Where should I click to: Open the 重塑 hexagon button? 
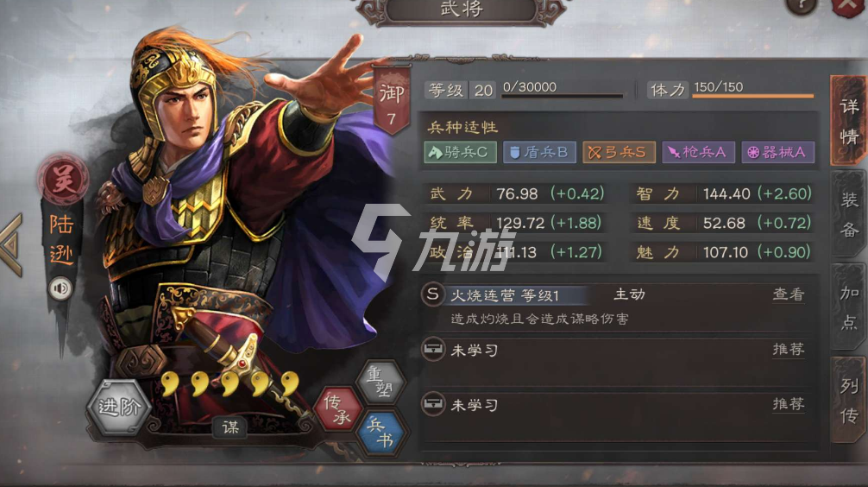[x=381, y=383]
